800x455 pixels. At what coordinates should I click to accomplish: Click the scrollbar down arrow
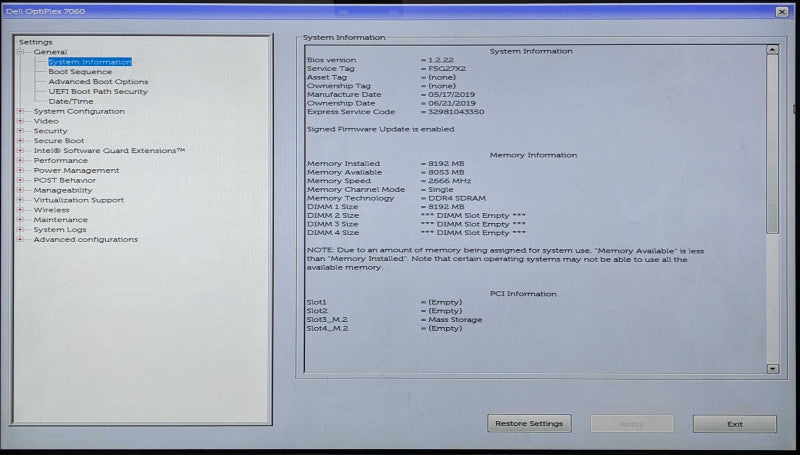coord(772,369)
